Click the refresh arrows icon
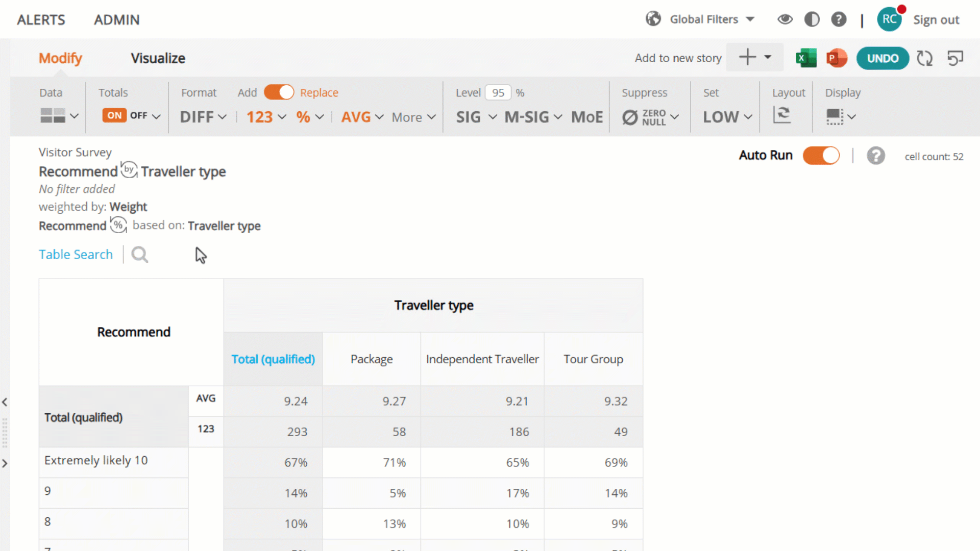 pos(924,58)
